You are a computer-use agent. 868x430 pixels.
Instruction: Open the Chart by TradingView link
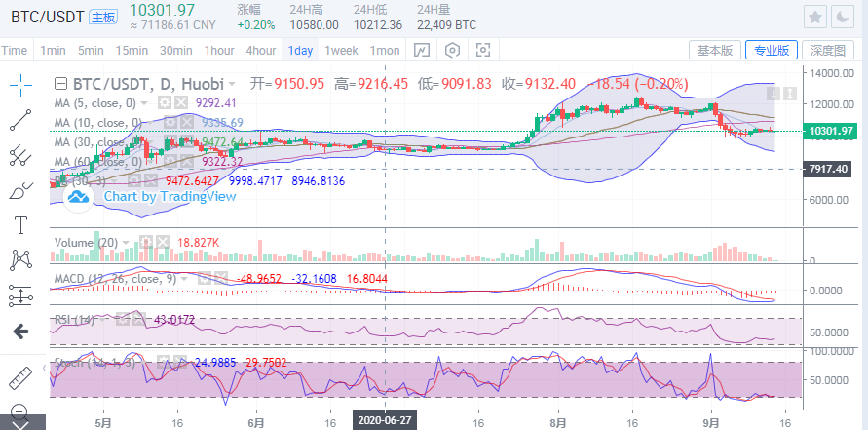[x=170, y=196]
